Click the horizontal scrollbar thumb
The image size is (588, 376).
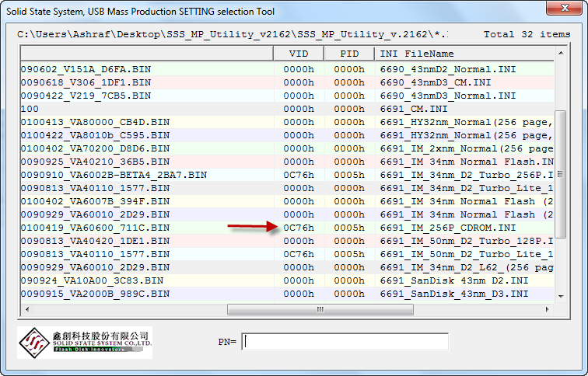[x=320, y=309]
